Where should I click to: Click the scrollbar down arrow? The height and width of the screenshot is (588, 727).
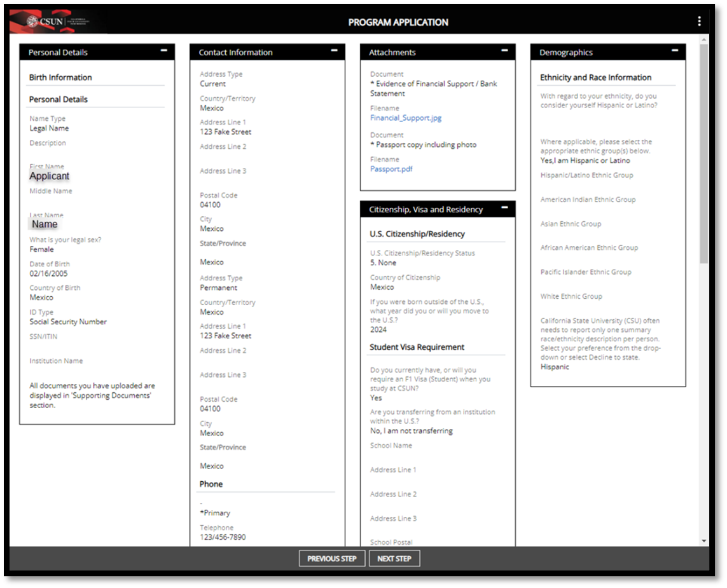704,540
